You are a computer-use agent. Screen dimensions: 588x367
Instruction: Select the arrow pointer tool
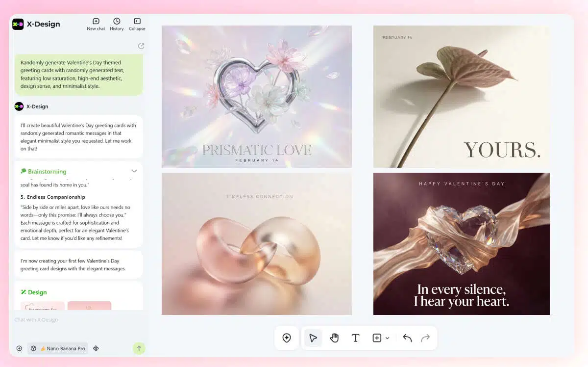(x=313, y=338)
